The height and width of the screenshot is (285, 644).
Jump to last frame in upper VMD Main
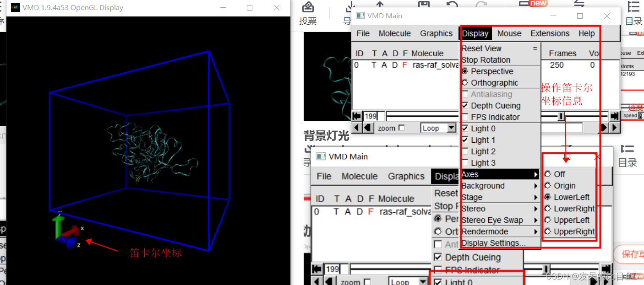(x=614, y=117)
